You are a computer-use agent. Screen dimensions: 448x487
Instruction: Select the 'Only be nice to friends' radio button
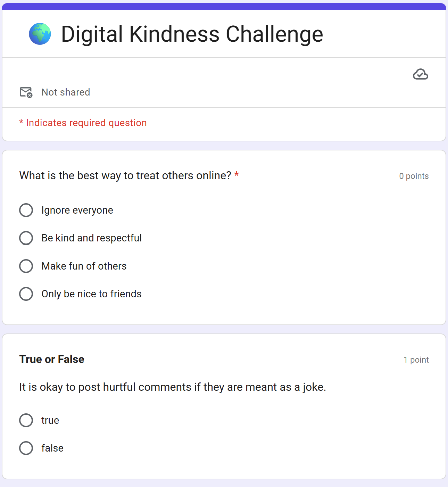click(x=26, y=294)
